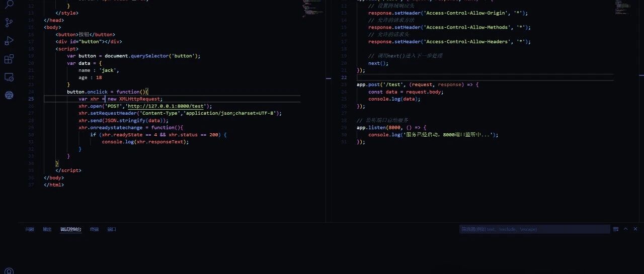Click 'Access-Control-Allow-Methods' header string
Image resolution: width=644 pixels, height=274 pixels.
point(467,27)
